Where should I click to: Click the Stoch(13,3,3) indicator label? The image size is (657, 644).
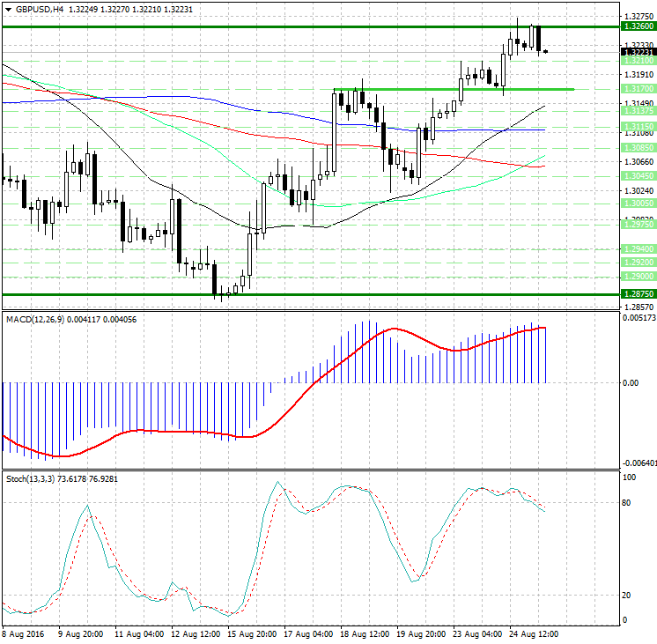(29, 478)
